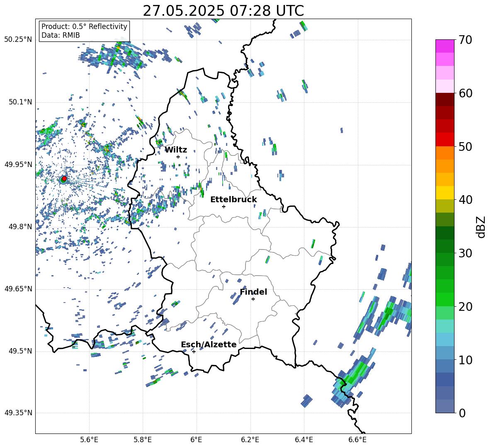Click the 10 colorbar tick label
The image size is (491, 448).
465,360
